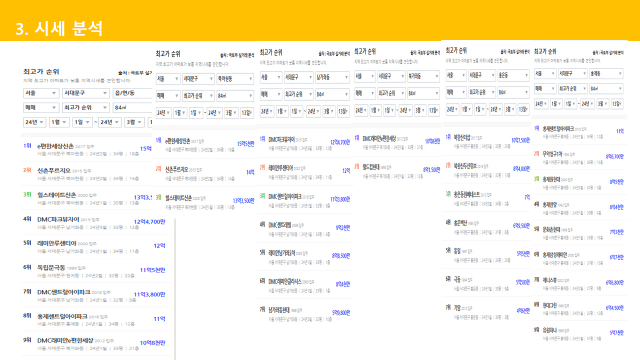The image size is (640, 360).
Task: Click the 15억5천만 price in the 북아현동 panel
Action: 246,144
